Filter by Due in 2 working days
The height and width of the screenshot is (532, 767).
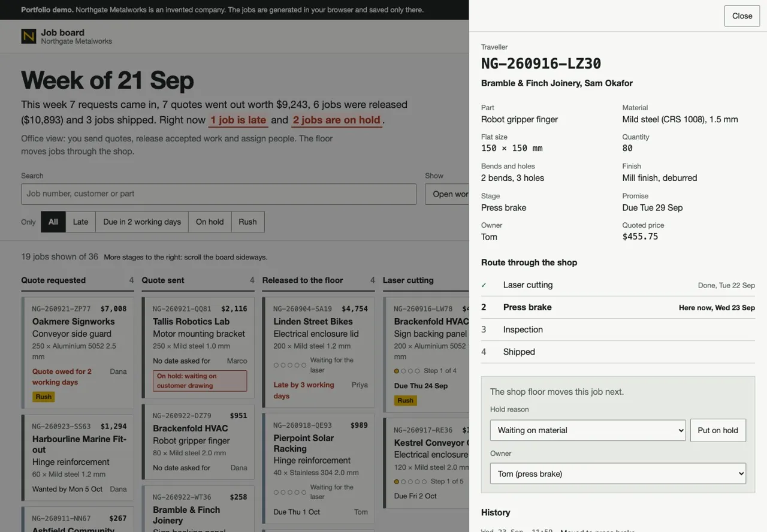click(142, 222)
